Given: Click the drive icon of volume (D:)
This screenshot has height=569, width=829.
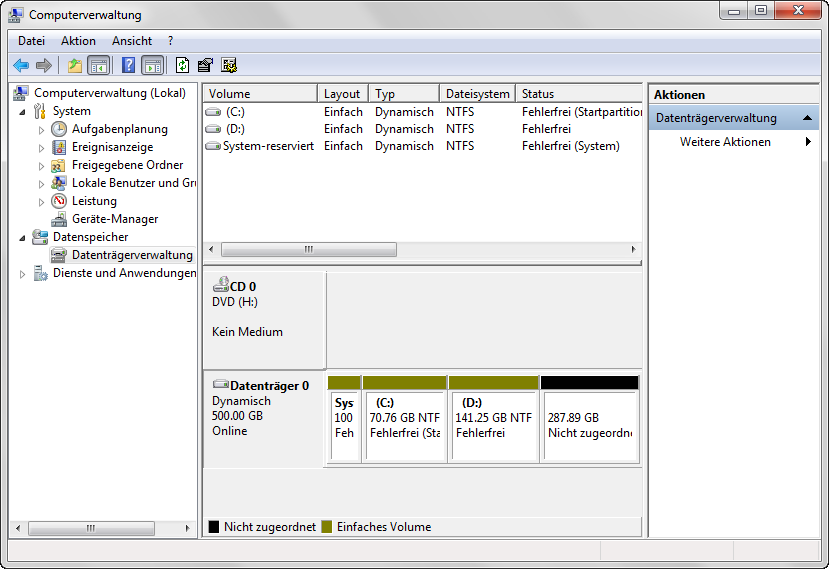Looking at the screenshot, I should click(x=213, y=129).
